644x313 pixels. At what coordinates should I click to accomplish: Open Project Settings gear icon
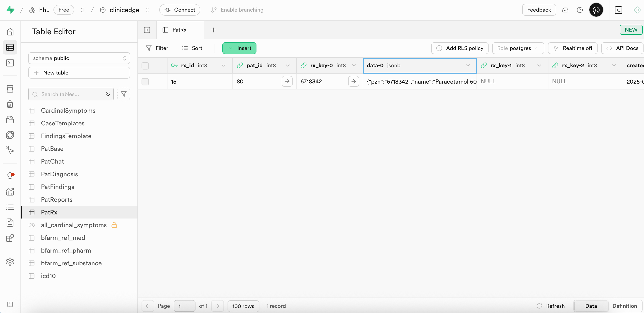click(10, 262)
